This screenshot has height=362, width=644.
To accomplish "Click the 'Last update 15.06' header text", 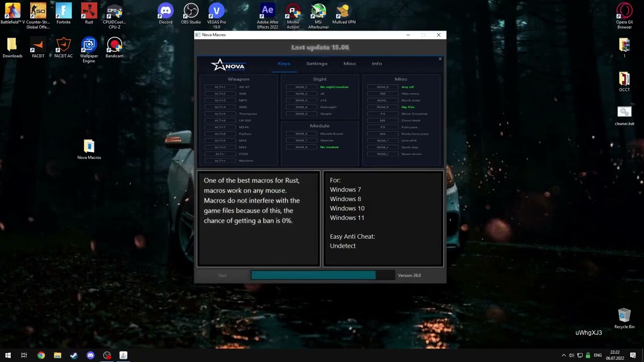I will (x=320, y=47).
